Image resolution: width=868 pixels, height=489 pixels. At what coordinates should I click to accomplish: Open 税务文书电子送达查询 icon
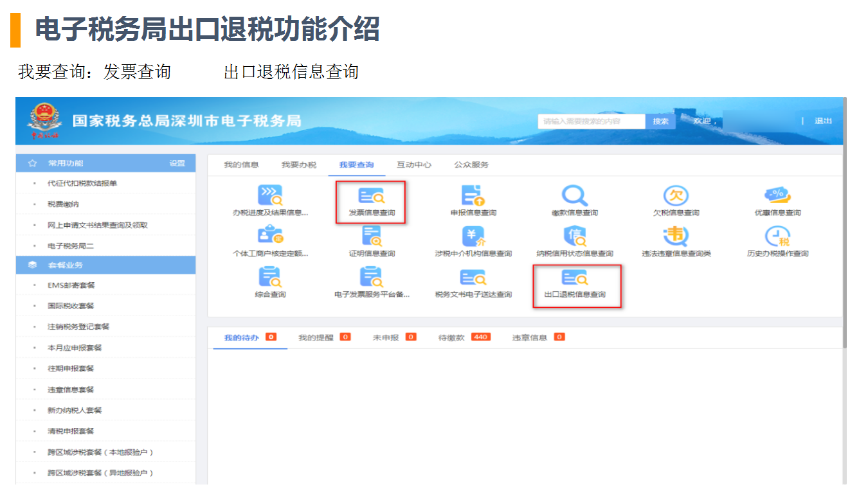tap(473, 278)
